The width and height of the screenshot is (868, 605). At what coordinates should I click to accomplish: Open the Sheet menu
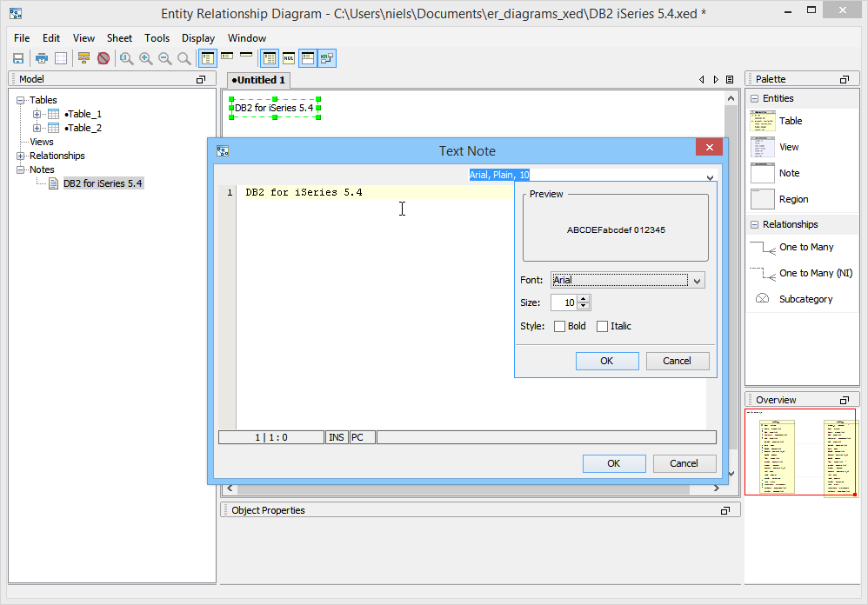pos(119,38)
